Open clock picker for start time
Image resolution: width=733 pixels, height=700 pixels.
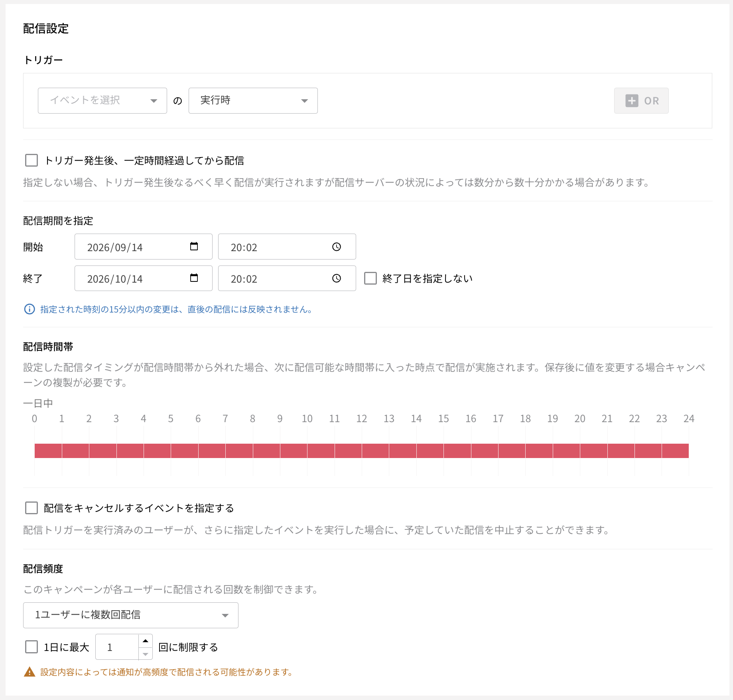tap(337, 247)
